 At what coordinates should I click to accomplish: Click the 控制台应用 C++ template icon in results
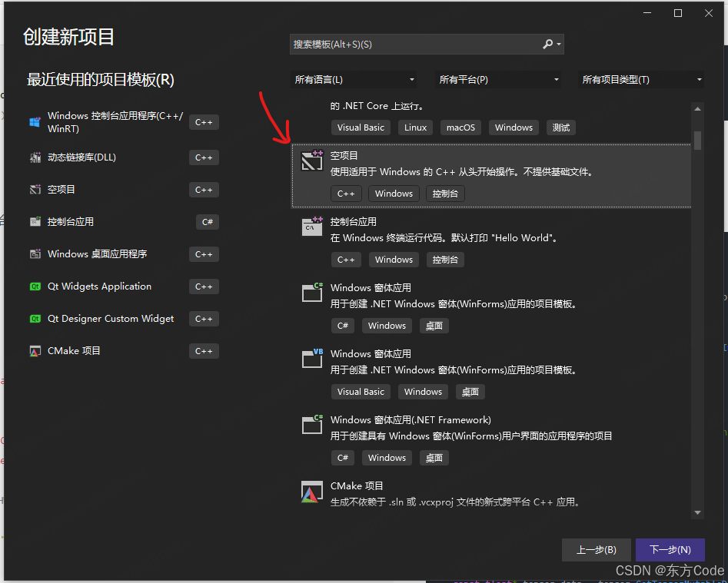coord(312,227)
